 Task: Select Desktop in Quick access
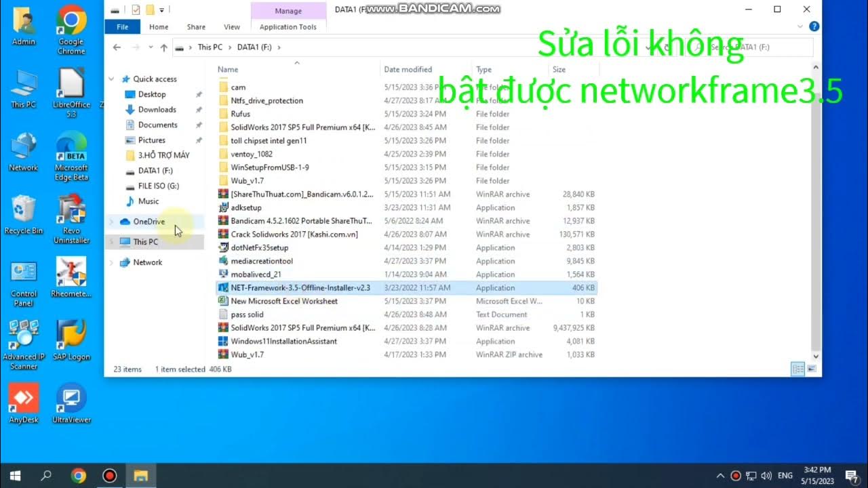click(152, 94)
